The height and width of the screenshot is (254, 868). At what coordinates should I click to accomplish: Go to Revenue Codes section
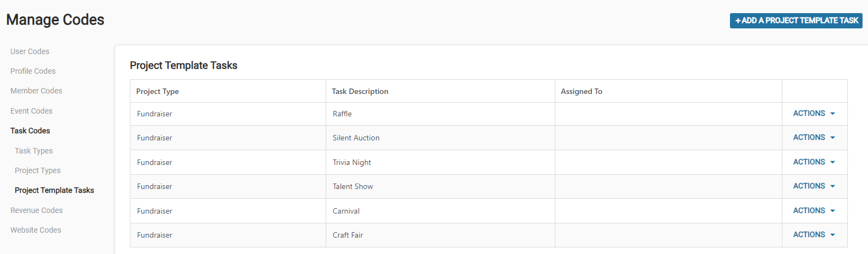37,210
